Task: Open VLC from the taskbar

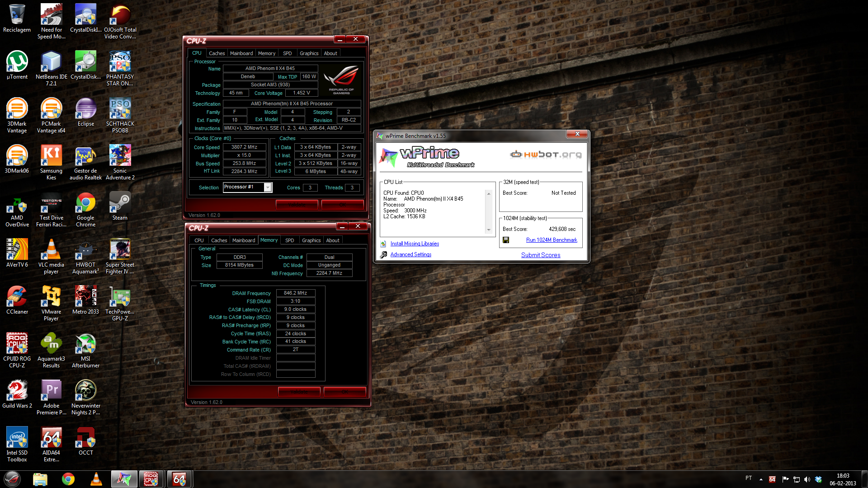Action: click(96, 479)
